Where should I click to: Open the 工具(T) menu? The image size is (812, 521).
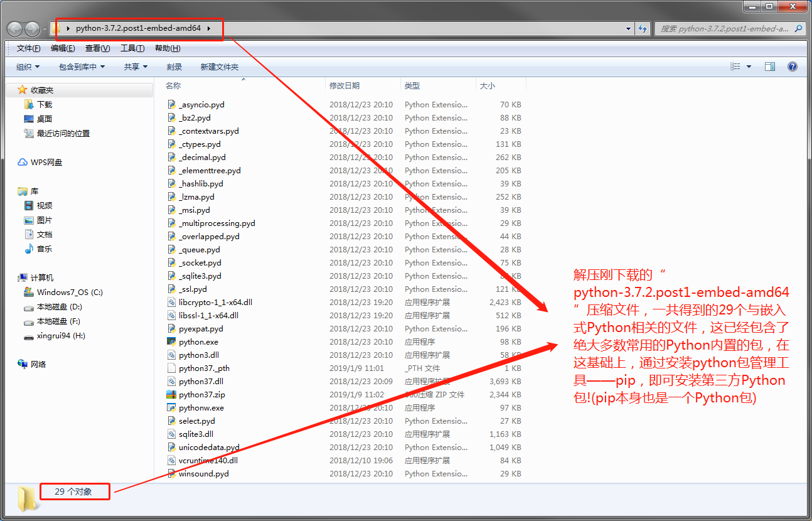coord(132,47)
